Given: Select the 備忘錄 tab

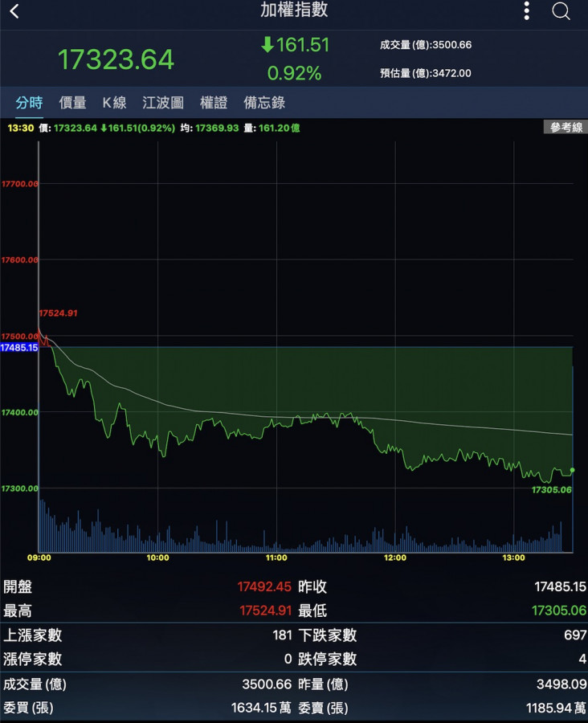Looking at the screenshot, I should pyautogui.click(x=264, y=102).
